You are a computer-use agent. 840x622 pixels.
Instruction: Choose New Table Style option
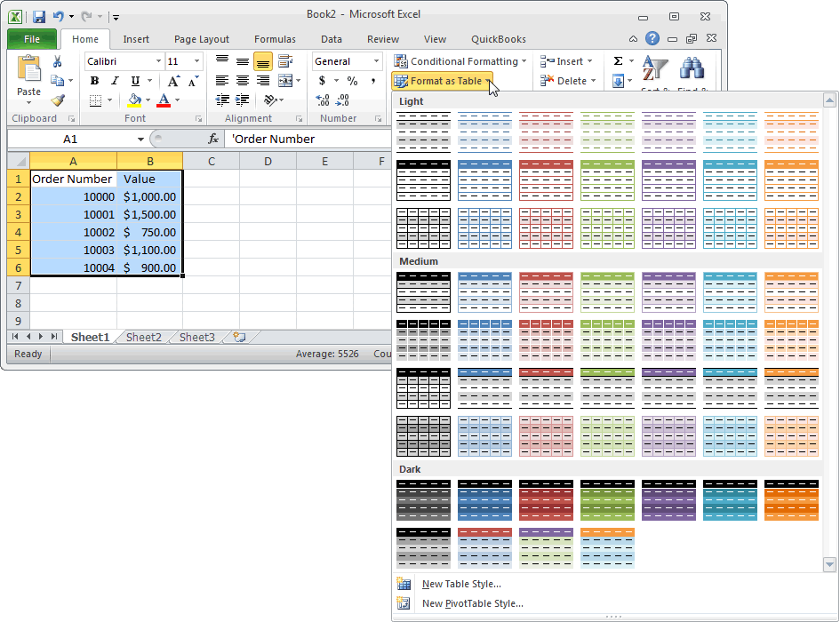[461, 584]
